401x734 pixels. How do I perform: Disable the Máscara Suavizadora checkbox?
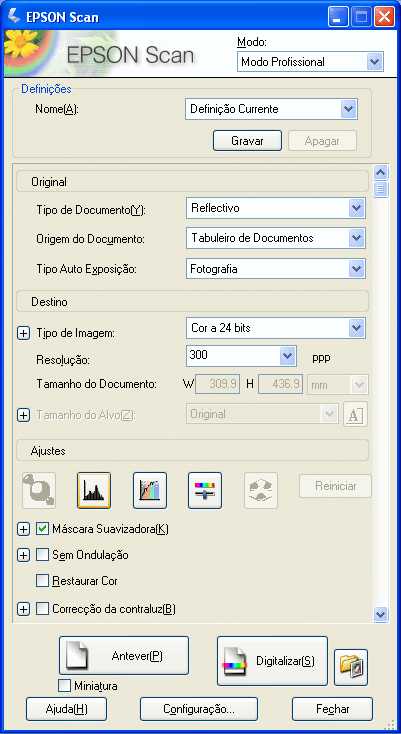43,529
